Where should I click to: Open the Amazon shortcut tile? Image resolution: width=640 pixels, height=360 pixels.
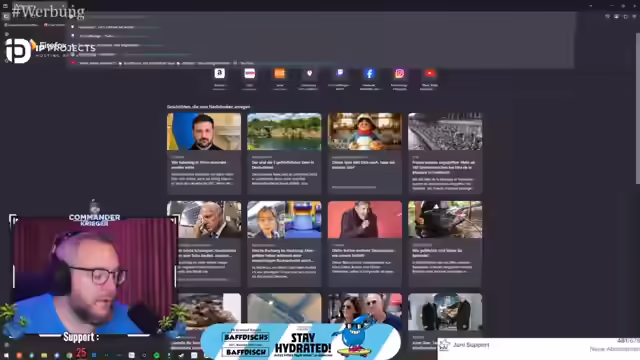220,73
